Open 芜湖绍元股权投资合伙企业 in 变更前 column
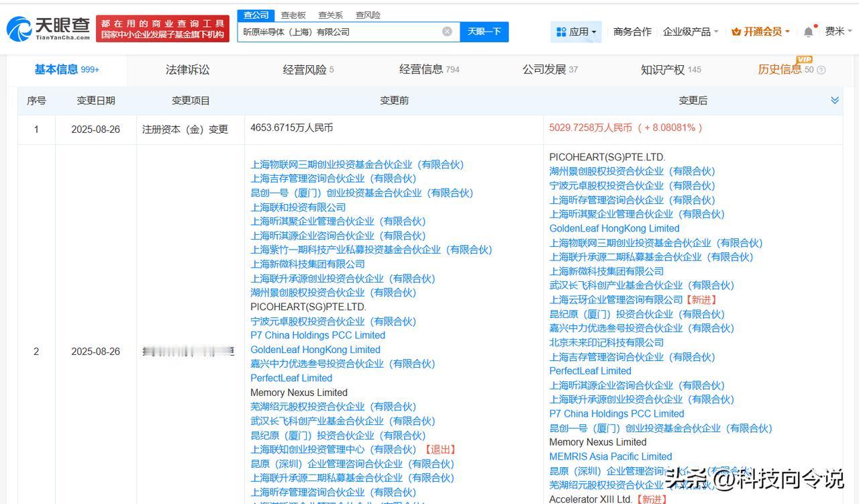 pos(334,407)
